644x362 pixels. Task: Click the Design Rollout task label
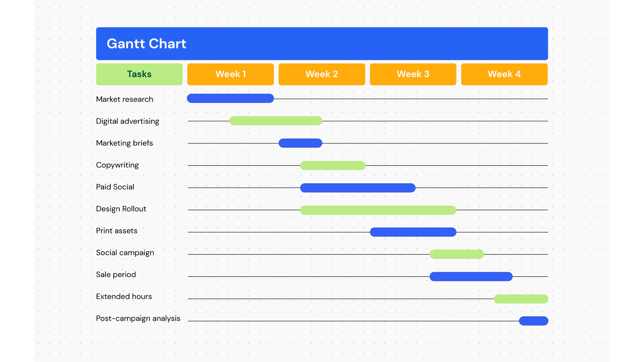121,209
